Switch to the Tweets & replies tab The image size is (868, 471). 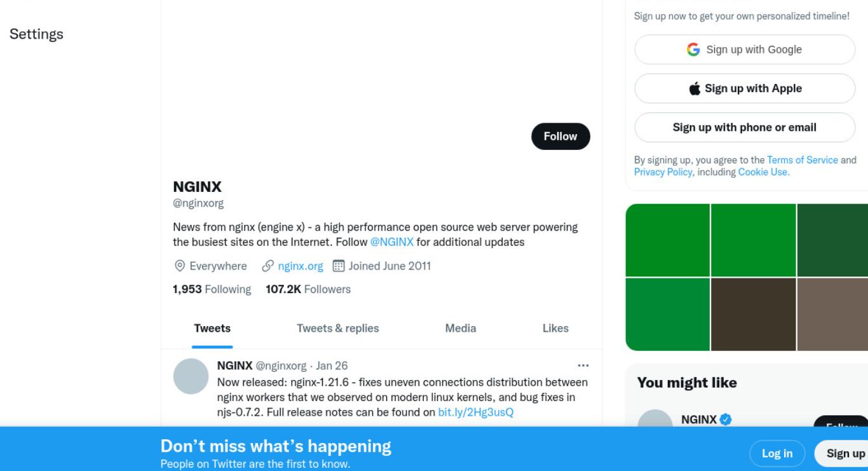click(338, 329)
